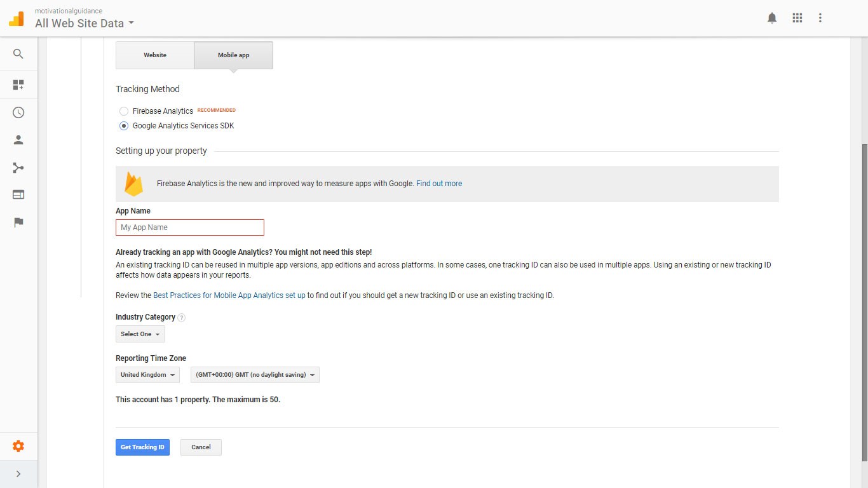This screenshot has width=868, height=488.
Task: Open Industry Category Select One dropdown
Action: click(140, 334)
